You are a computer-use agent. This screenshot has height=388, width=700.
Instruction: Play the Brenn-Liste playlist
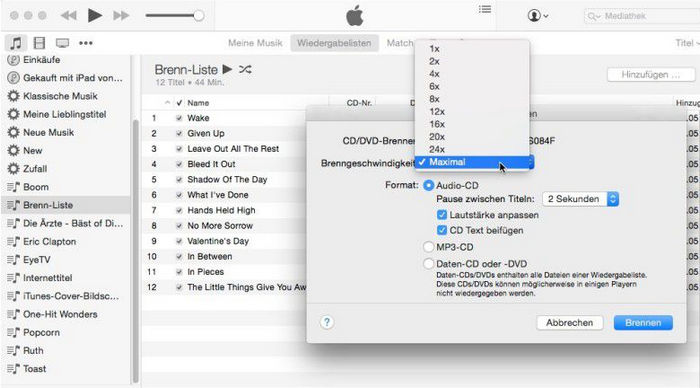click(x=227, y=69)
